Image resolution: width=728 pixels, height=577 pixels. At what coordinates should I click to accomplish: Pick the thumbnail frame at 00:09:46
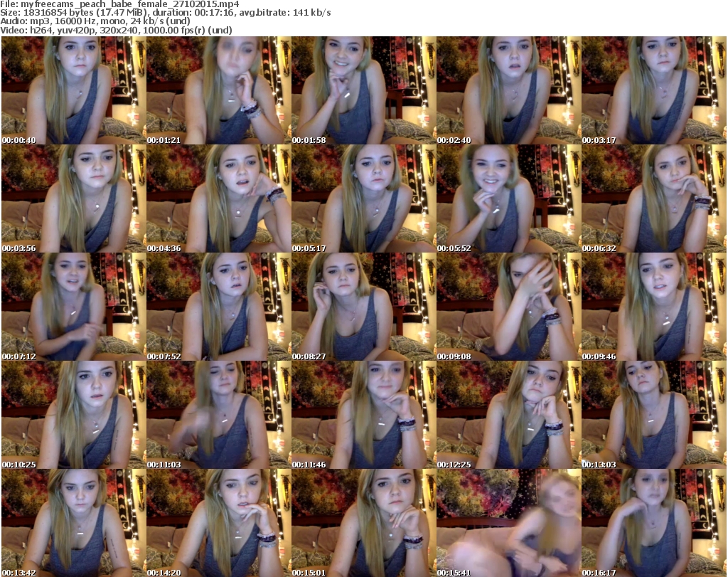click(654, 307)
